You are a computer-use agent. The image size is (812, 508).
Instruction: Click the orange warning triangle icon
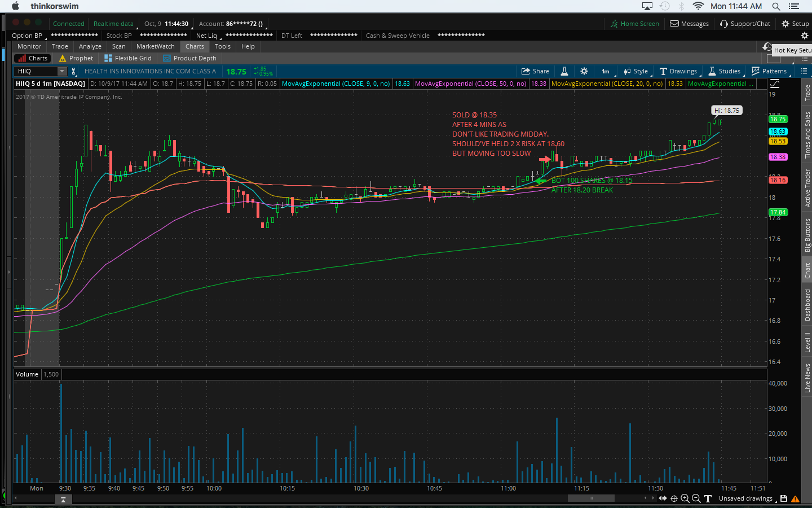pos(795,499)
